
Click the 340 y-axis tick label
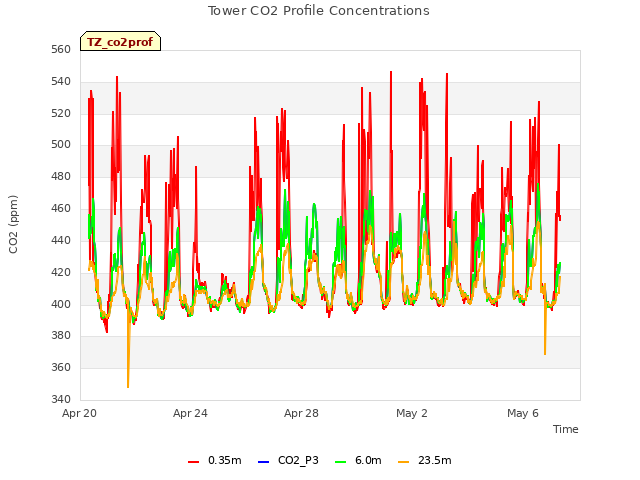(61, 399)
